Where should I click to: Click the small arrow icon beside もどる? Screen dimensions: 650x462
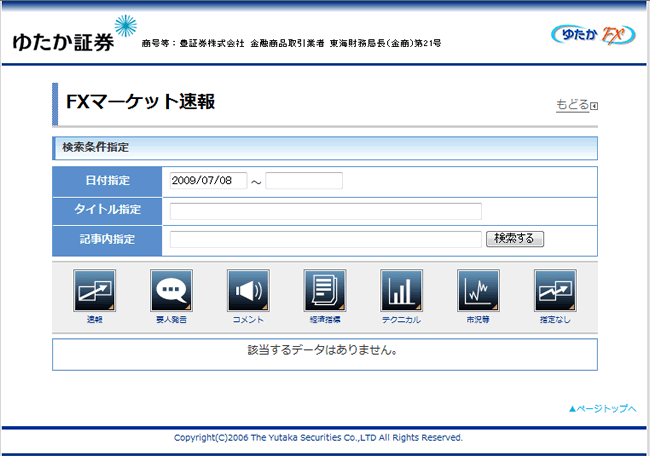pyautogui.click(x=594, y=107)
